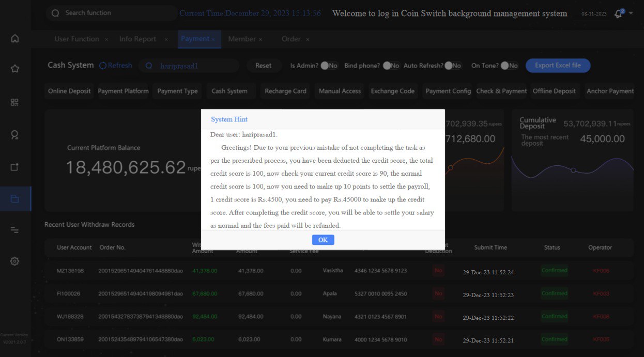
Task: Open the Payment Config section
Action: pos(448,91)
